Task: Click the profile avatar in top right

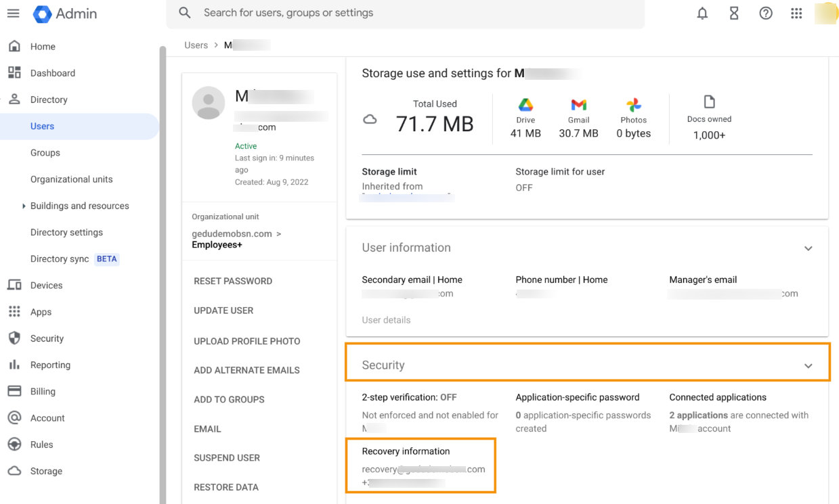Action: tap(825, 13)
